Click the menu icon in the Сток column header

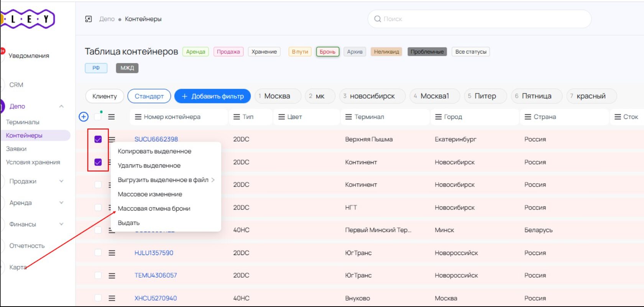(618, 117)
